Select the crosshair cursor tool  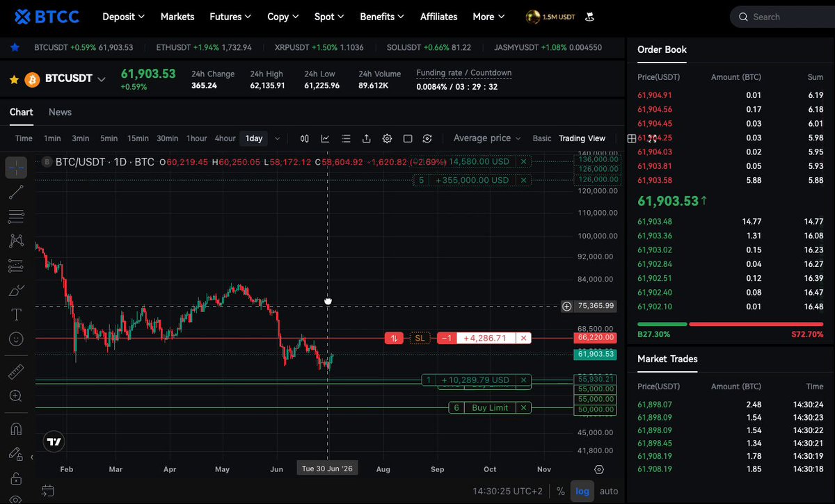click(16, 167)
